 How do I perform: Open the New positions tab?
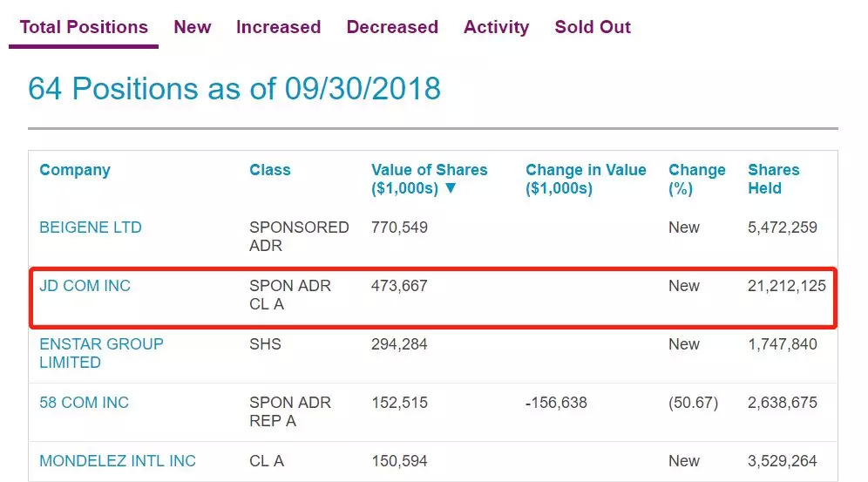(192, 27)
